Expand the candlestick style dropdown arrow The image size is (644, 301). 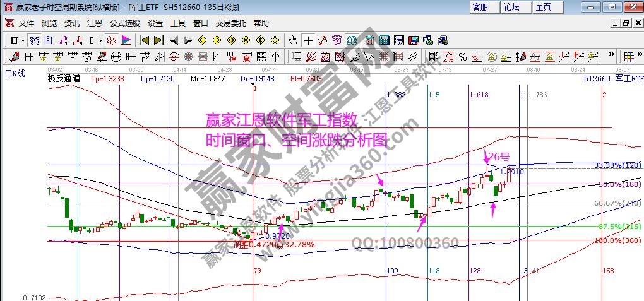tap(101, 40)
